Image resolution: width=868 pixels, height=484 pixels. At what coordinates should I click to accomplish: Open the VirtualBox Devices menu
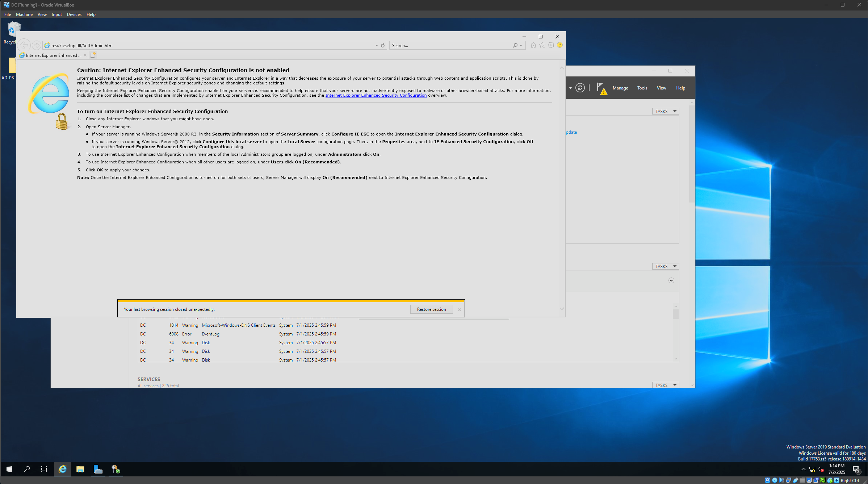tap(74, 14)
